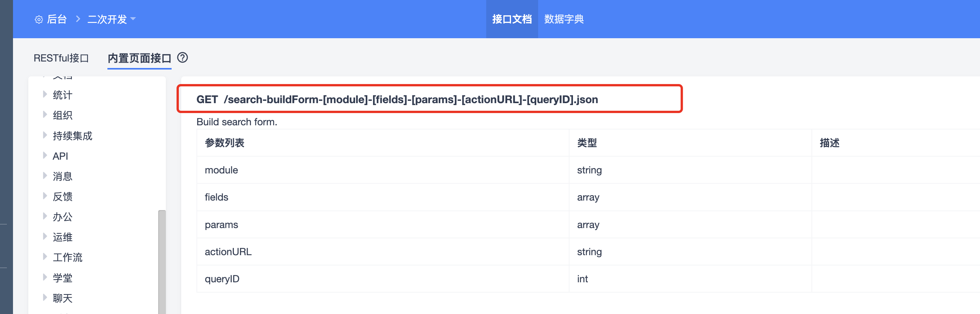Image resolution: width=980 pixels, height=314 pixels.
Task: Select the 办公 module in tree
Action: pos(62,217)
